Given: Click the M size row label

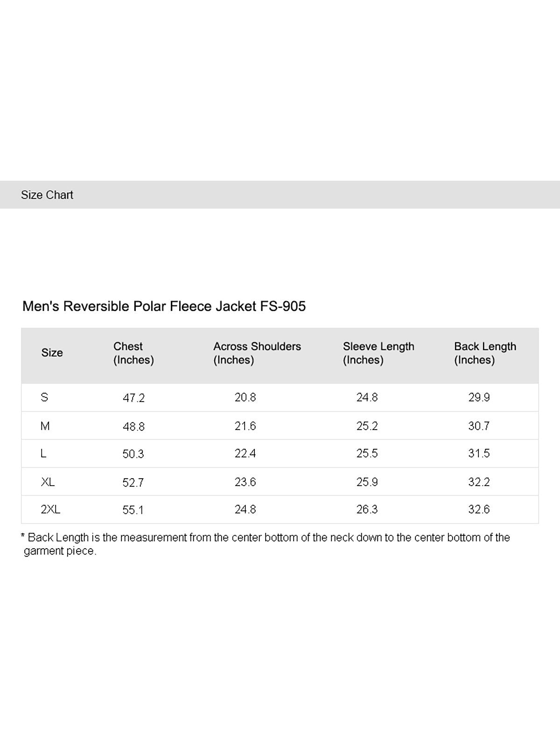Looking at the screenshot, I should [45, 426].
